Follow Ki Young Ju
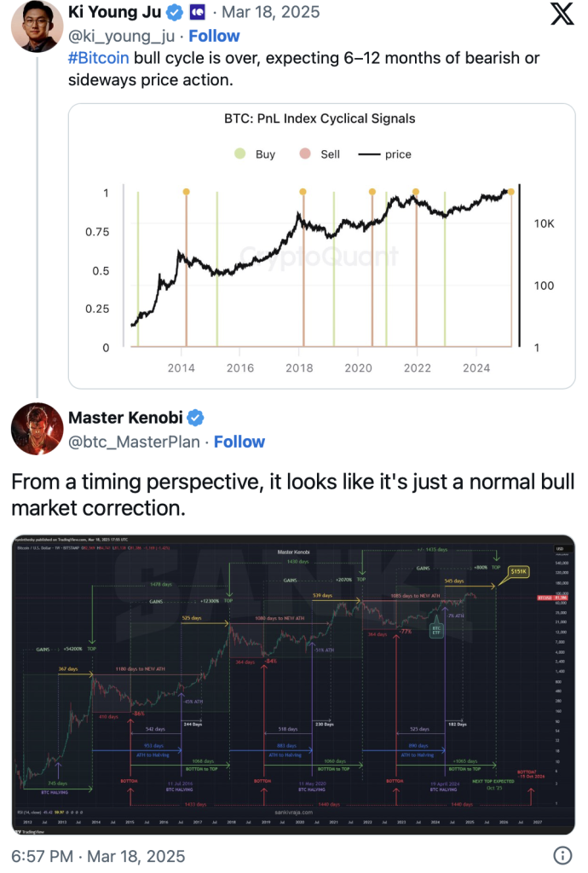 tap(214, 36)
